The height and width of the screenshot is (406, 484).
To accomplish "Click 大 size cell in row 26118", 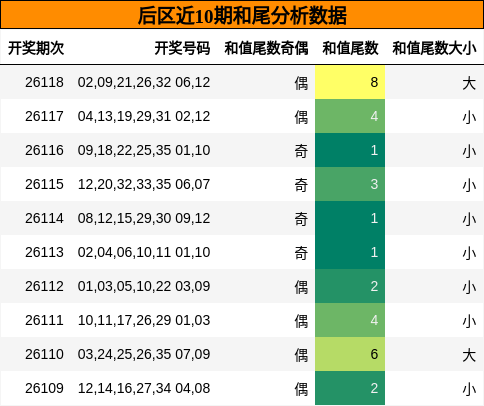I will pyautogui.click(x=469, y=83).
